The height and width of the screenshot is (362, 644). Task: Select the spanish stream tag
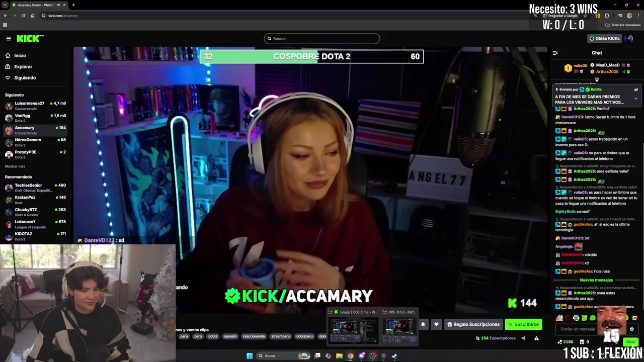[x=230, y=336]
